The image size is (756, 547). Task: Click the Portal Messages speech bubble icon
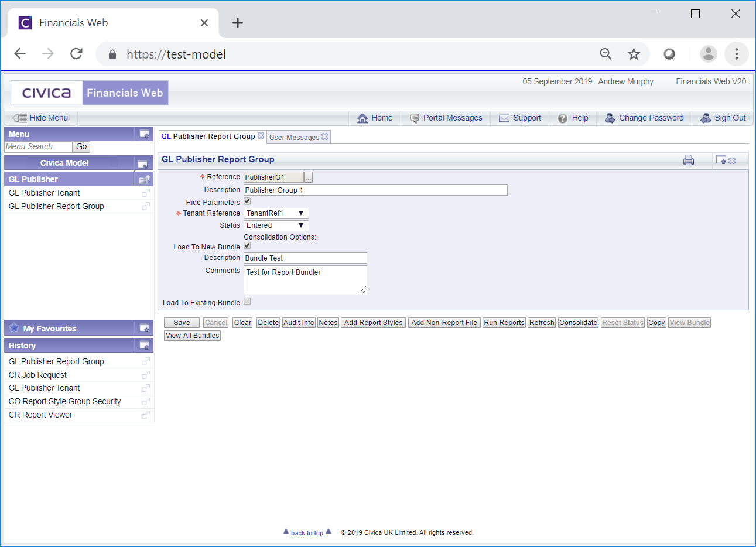point(415,118)
